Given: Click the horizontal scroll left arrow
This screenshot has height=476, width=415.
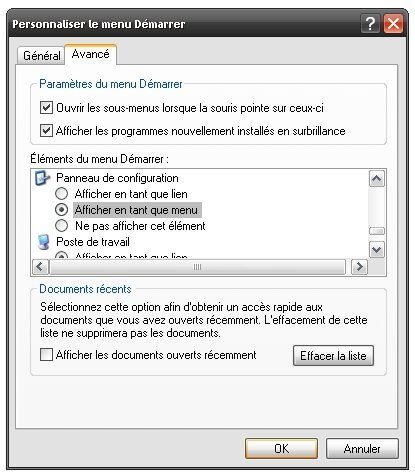Looking at the screenshot, I should click(40, 267).
